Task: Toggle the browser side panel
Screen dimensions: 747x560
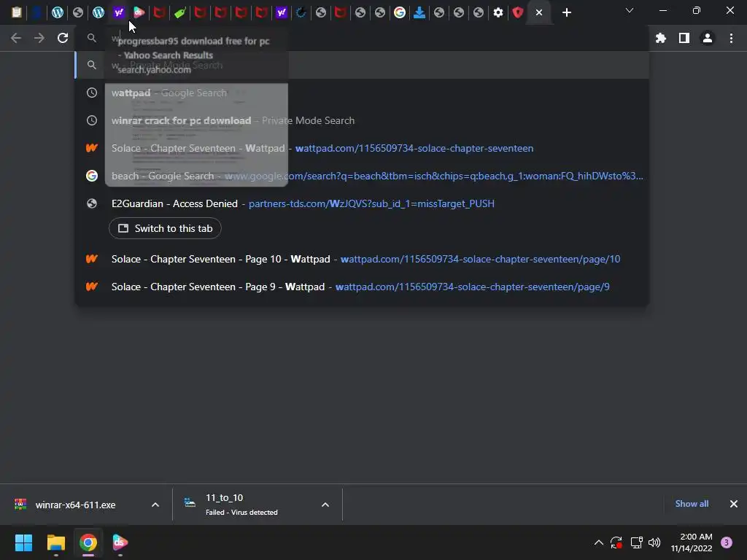Action: 684,38
